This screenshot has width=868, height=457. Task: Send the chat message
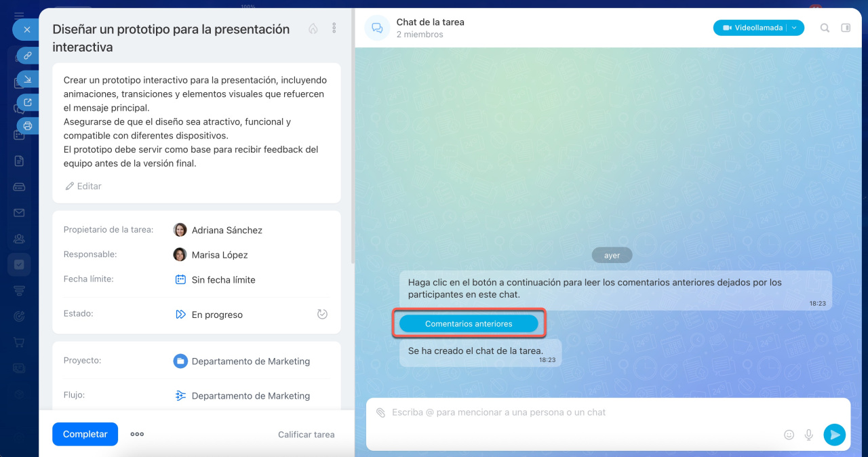[834, 435]
